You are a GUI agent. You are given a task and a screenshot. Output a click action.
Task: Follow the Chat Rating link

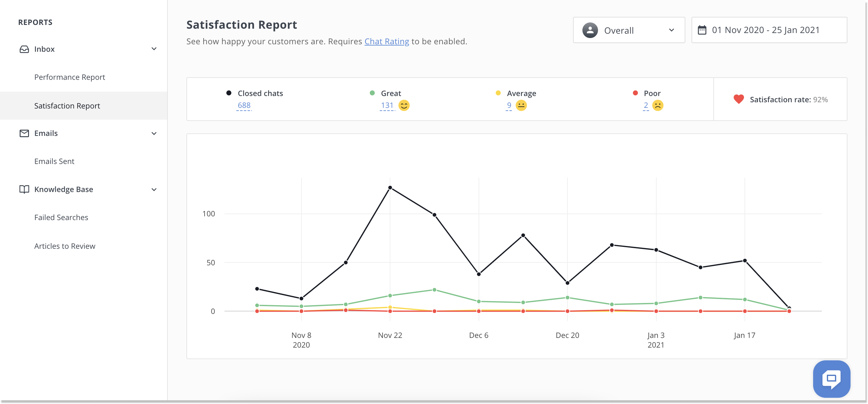click(387, 41)
